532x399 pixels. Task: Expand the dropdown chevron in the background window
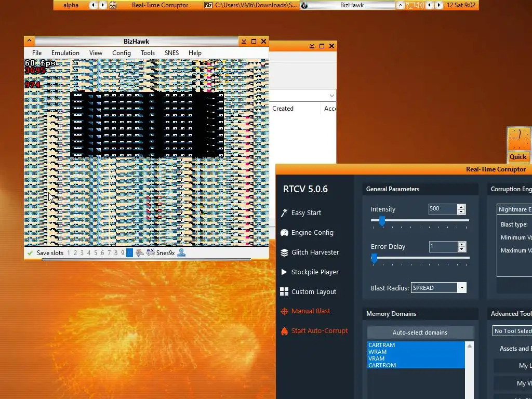coord(332,96)
